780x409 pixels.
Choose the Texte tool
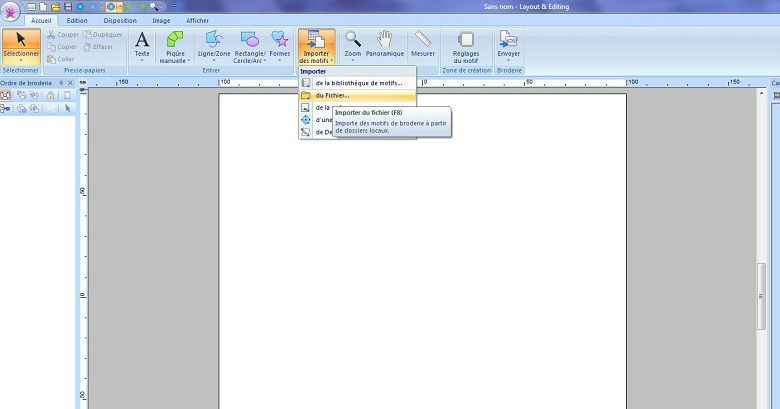pos(142,45)
